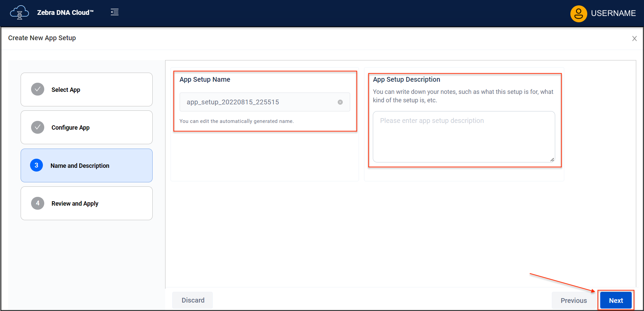
Task: Go back to the Configure App step
Action: (70, 128)
